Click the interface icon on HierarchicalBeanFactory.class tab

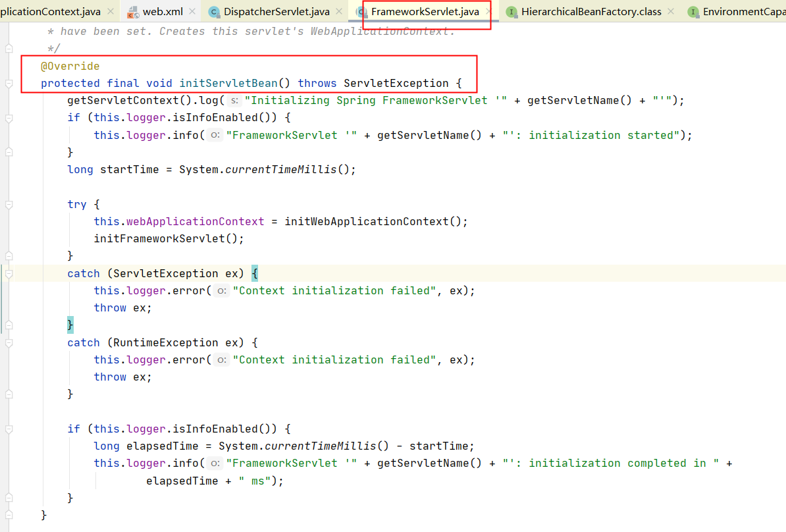tap(511, 12)
